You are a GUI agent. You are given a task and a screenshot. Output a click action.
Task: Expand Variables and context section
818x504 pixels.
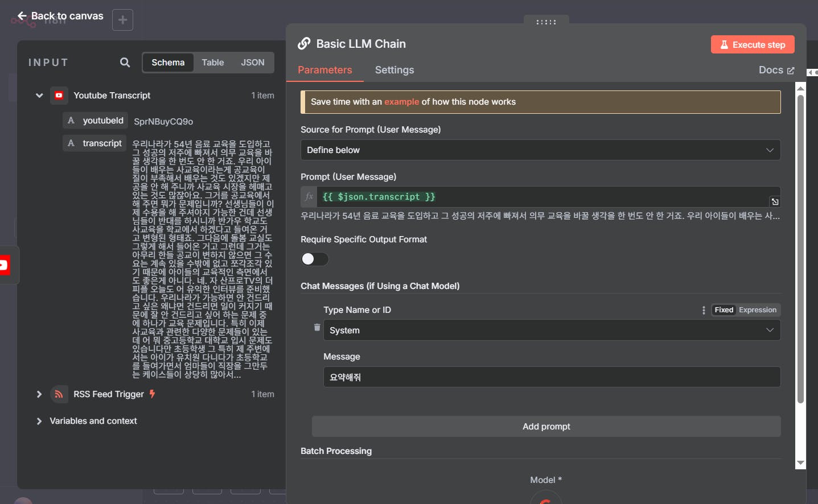point(39,421)
